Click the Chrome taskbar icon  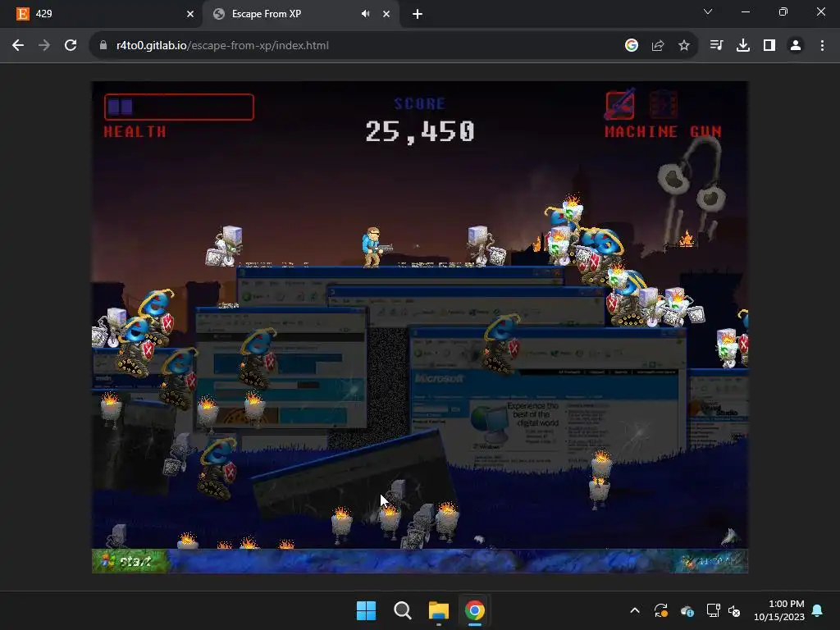[474, 610]
